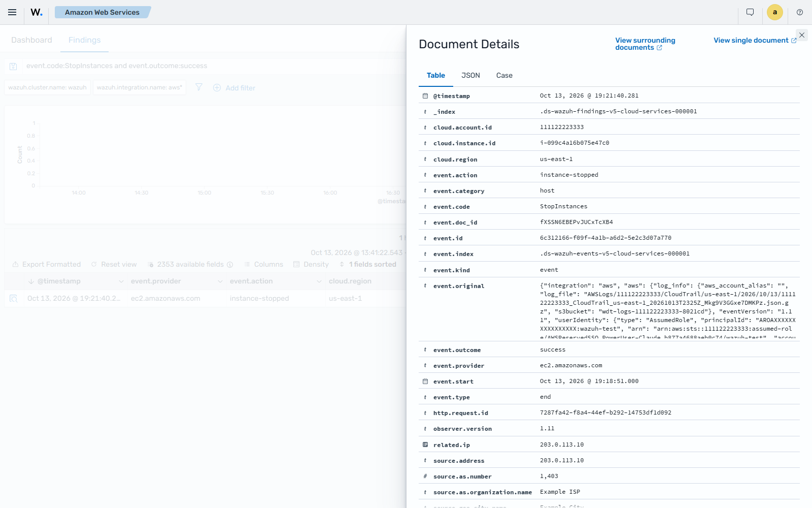Click the saved query disk icon

point(14,66)
